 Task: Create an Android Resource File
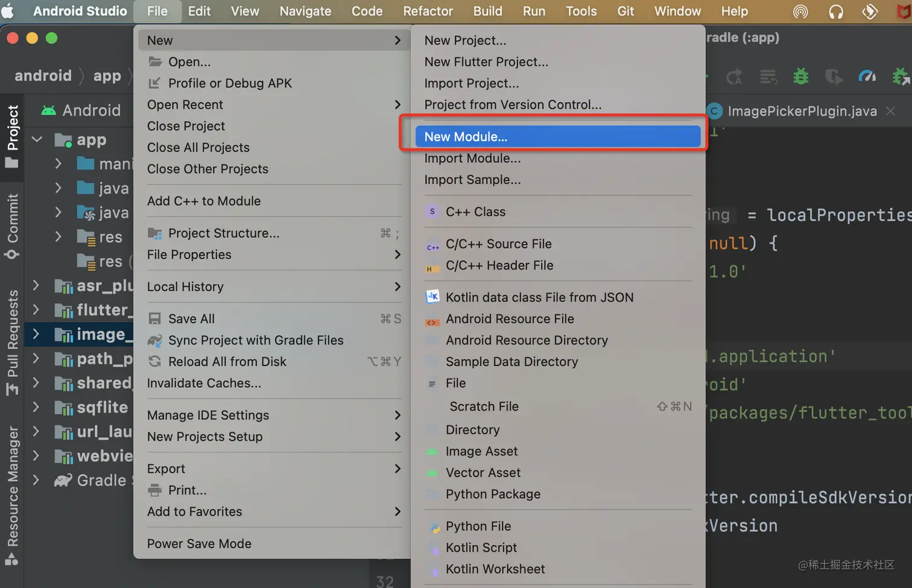coord(558,318)
